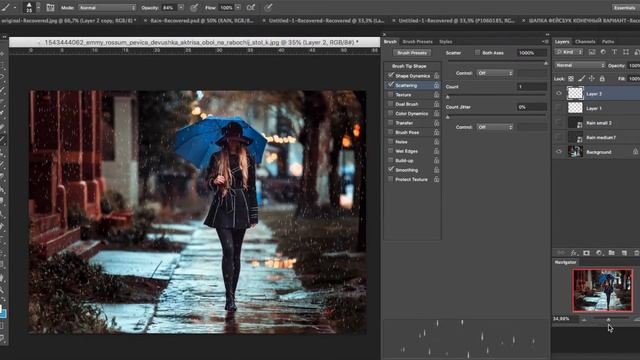
Task: Lock all icon in Layers panel
Action: (x=602, y=78)
